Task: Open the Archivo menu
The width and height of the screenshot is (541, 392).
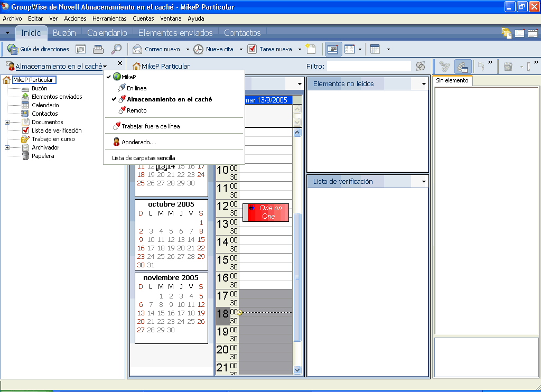Action: tap(13, 18)
